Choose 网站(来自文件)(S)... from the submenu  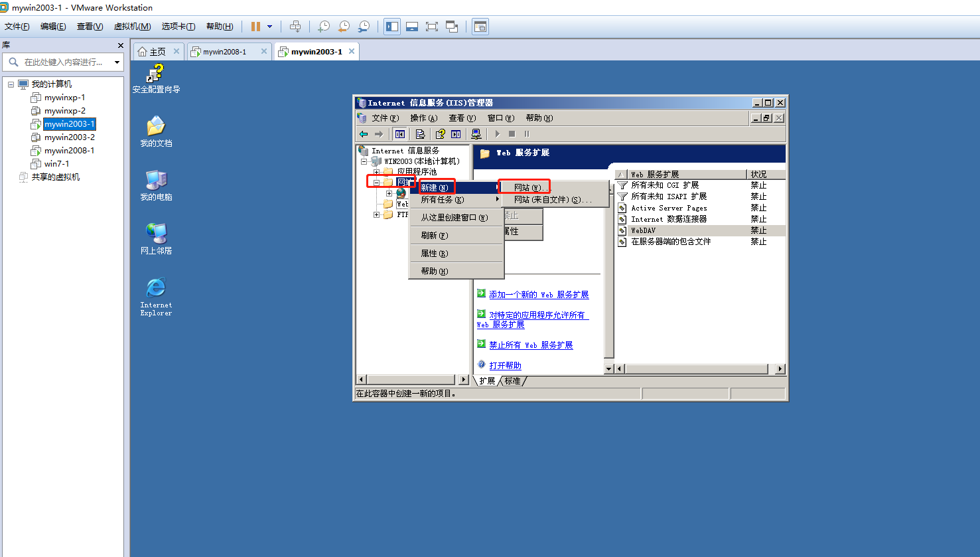(555, 199)
